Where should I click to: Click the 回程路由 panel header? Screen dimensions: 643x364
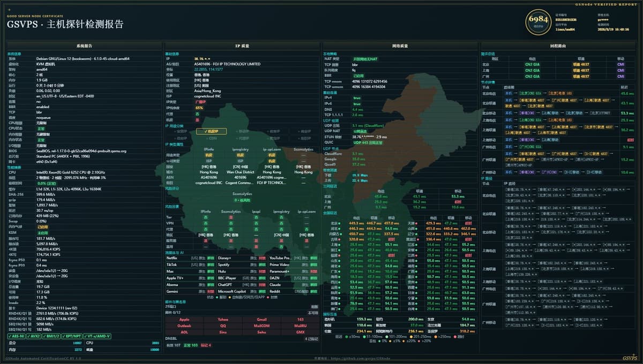click(558, 46)
